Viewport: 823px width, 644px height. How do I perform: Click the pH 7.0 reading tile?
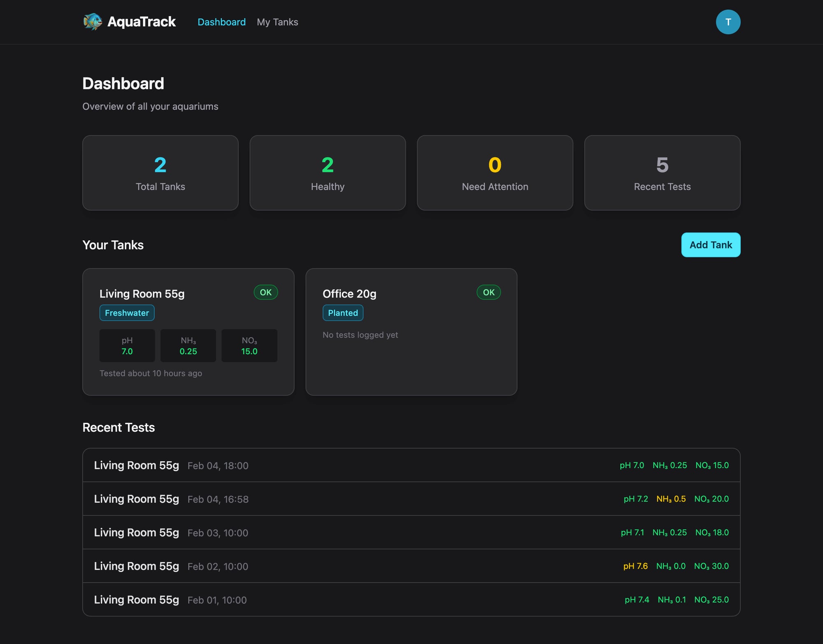coord(127,346)
